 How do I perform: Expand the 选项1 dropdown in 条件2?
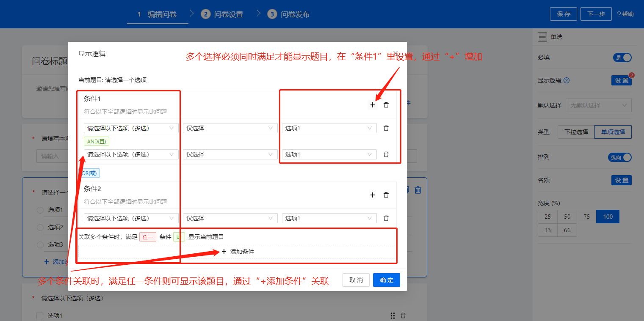(x=329, y=218)
